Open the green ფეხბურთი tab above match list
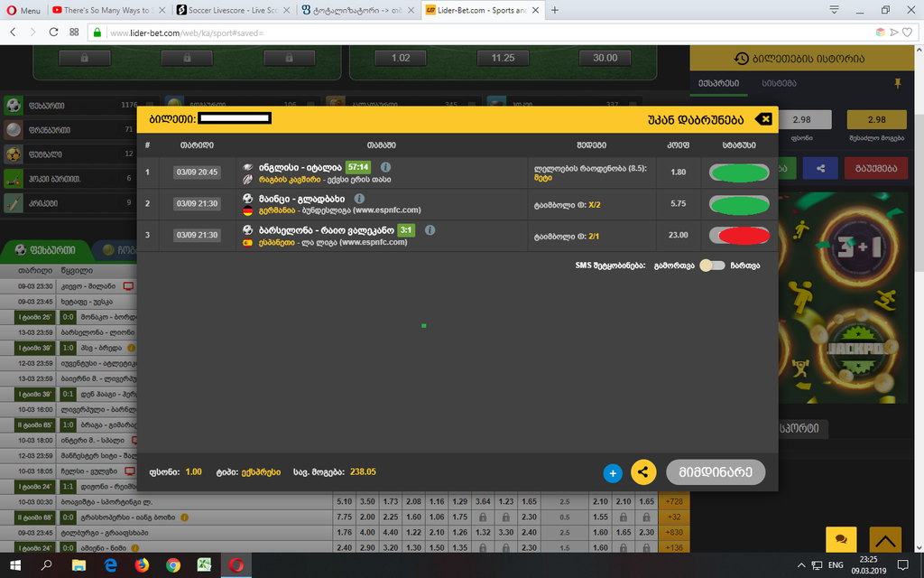This screenshot has height=578, width=924. [x=47, y=250]
